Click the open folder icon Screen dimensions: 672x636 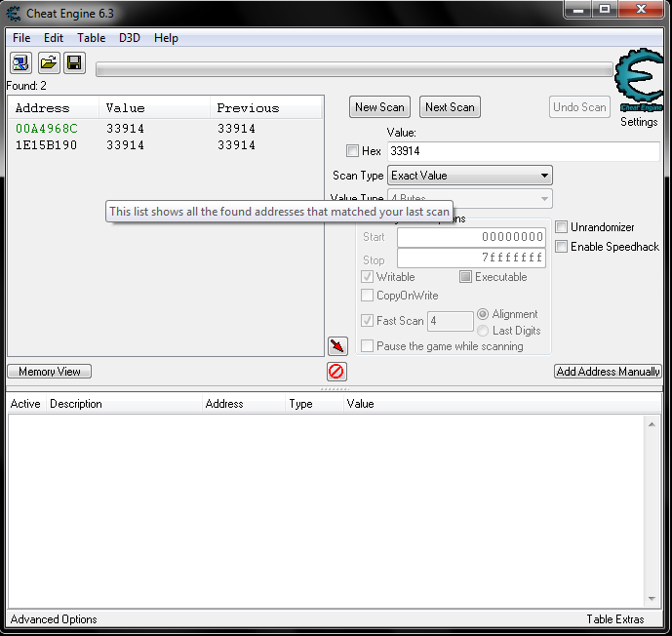[x=48, y=63]
